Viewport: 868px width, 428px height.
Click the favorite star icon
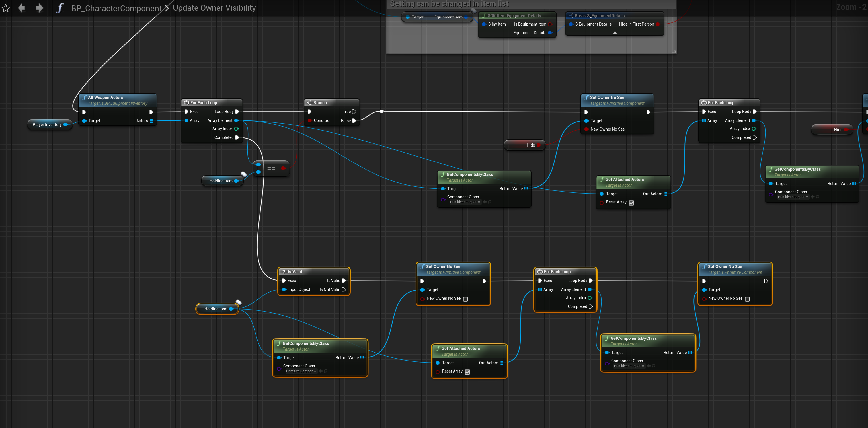tap(6, 8)
